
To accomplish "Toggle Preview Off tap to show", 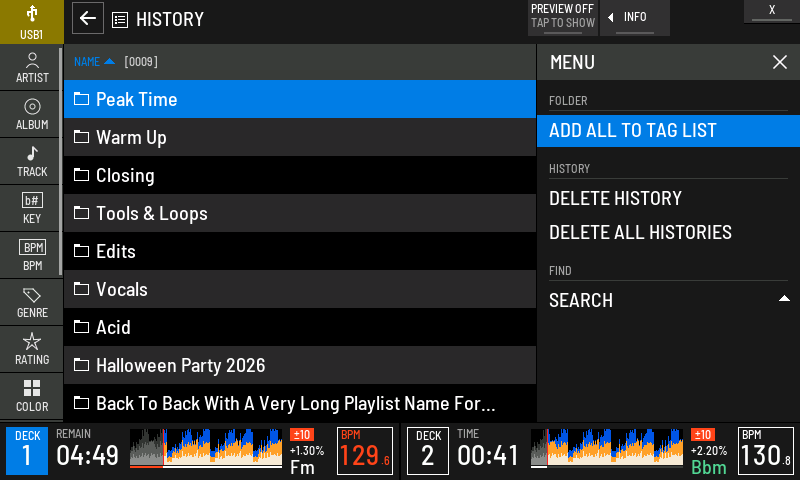I will (563, 18).
